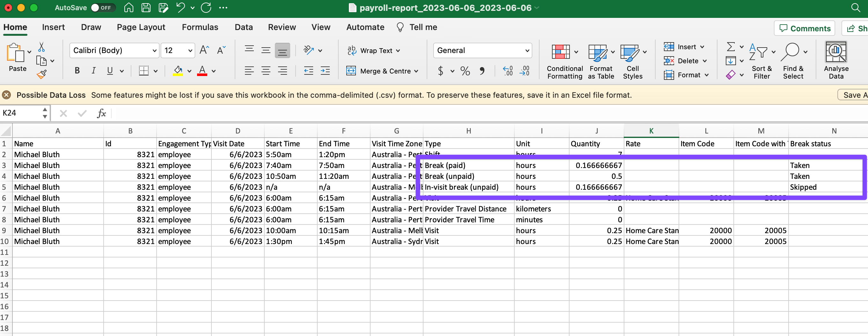The image size is (868, 336).
Task: Expand the Wrap Text dropdown arrow
Action: (398, 50)
